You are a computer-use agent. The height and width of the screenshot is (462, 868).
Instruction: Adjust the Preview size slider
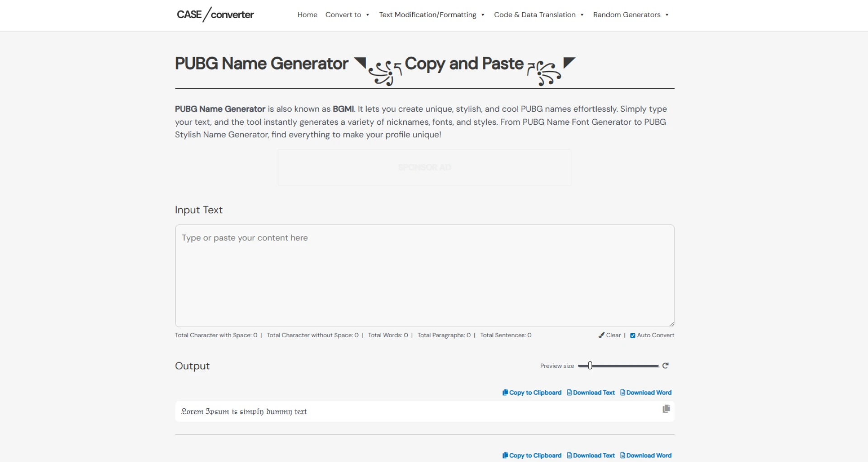click(x=590, y=365)
